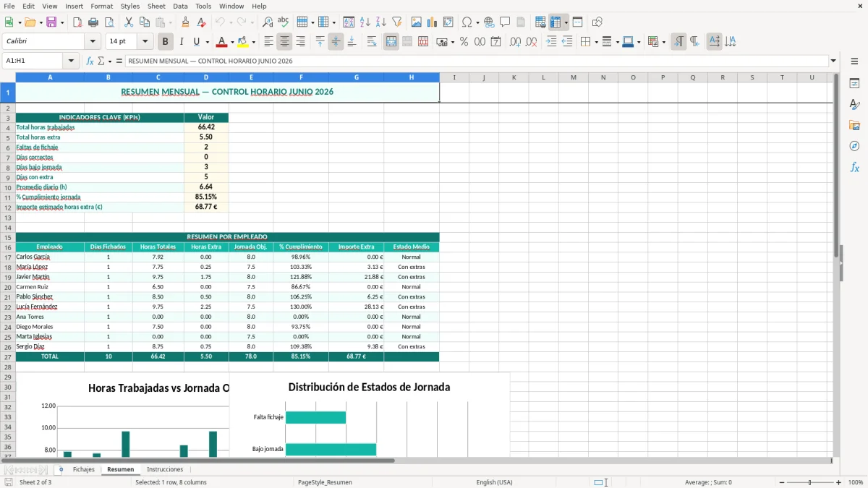Toggle Left-to-Right text direction
The height and width of the screenshot is (488, 868).
678,42
